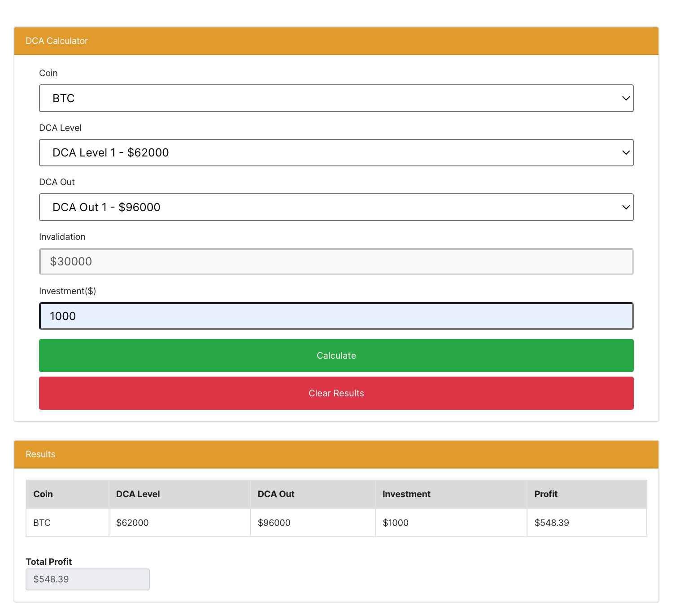680x616 pixels.
Task: Click the DCA Level column header in table
Action: point(179,494)
